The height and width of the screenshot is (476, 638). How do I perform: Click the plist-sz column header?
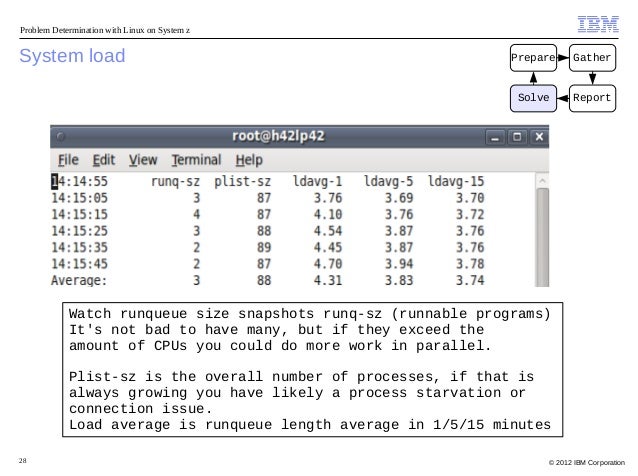click(x=243, y=181)
